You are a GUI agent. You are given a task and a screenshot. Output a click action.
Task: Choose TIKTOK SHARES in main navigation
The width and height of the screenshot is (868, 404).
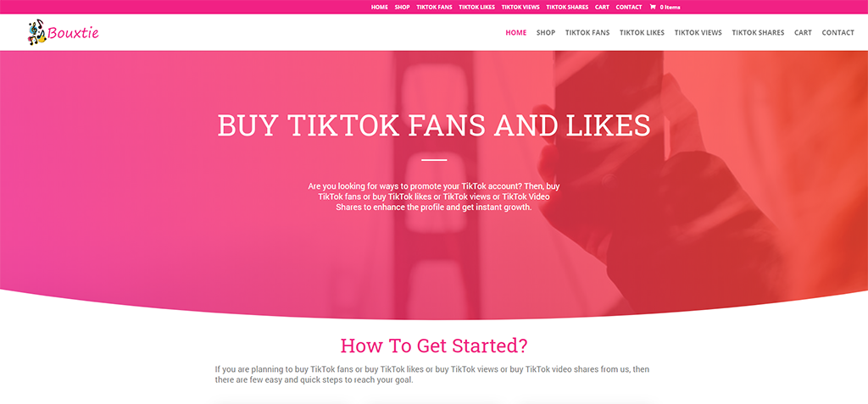(758, 33)
